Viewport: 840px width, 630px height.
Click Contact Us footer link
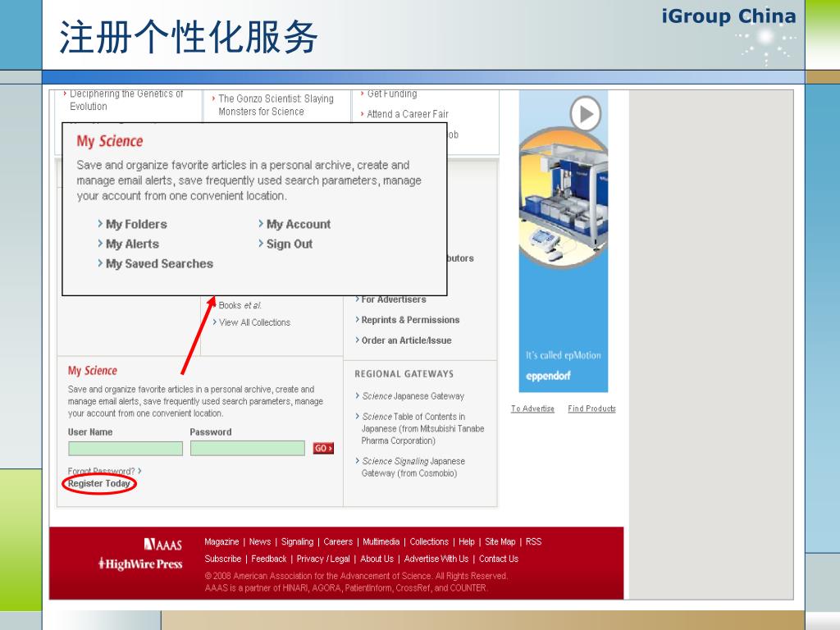coord(499,559)
